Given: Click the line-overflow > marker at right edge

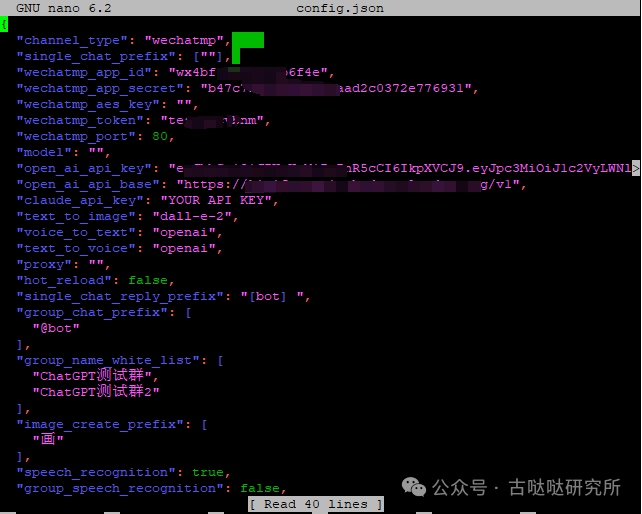Looking at the screenshot, I should (x=635, y=168).
